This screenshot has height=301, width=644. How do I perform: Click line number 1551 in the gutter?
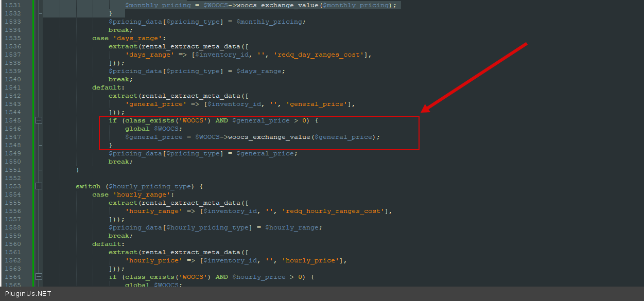(13, 170)
